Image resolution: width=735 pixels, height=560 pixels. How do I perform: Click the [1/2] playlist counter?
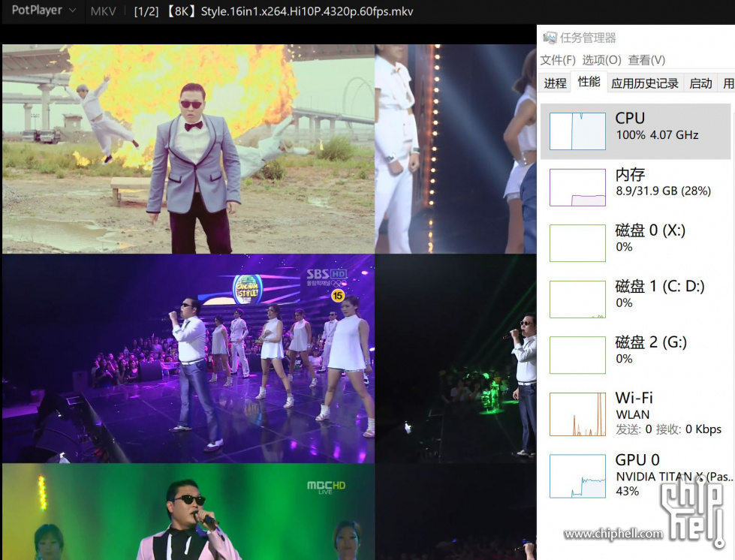[x=146, y=11]
